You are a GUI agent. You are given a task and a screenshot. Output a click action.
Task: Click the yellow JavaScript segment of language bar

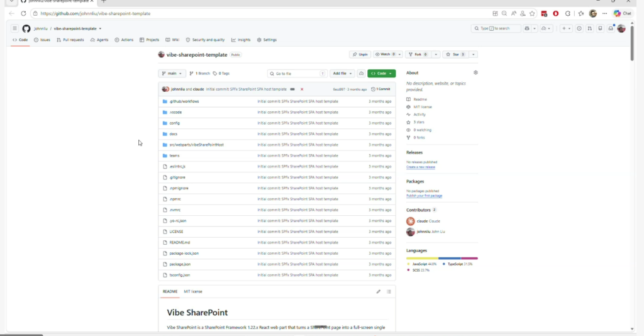pyautogui.click(x=422, y=259)
